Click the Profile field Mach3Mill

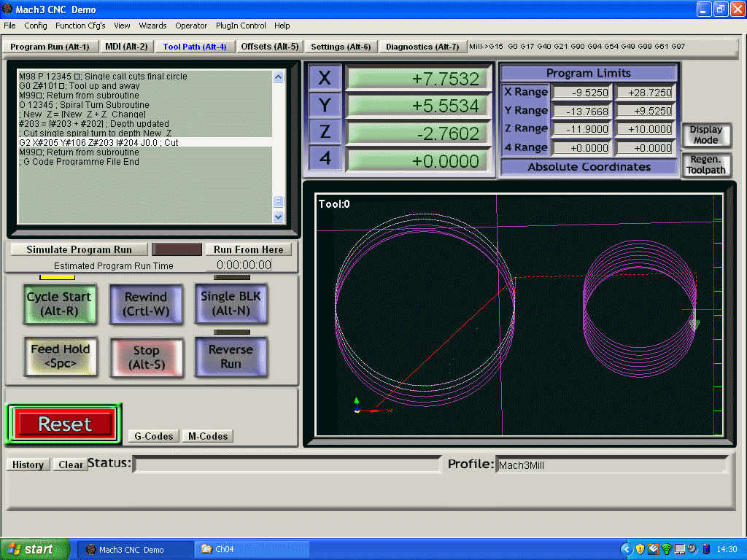click(x=612, y=465)
